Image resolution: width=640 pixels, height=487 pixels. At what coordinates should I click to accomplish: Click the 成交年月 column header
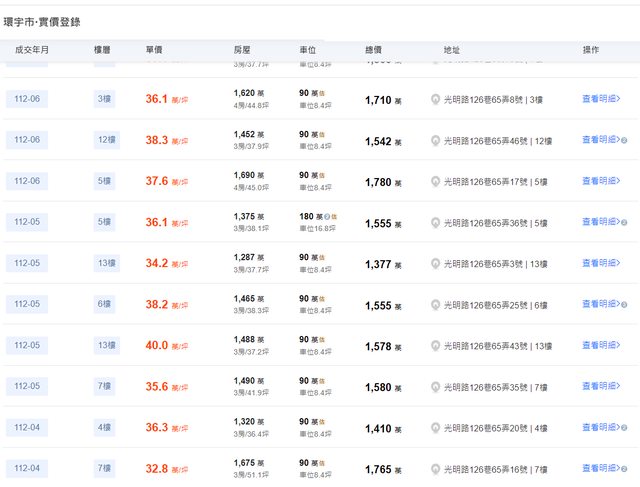32,49
